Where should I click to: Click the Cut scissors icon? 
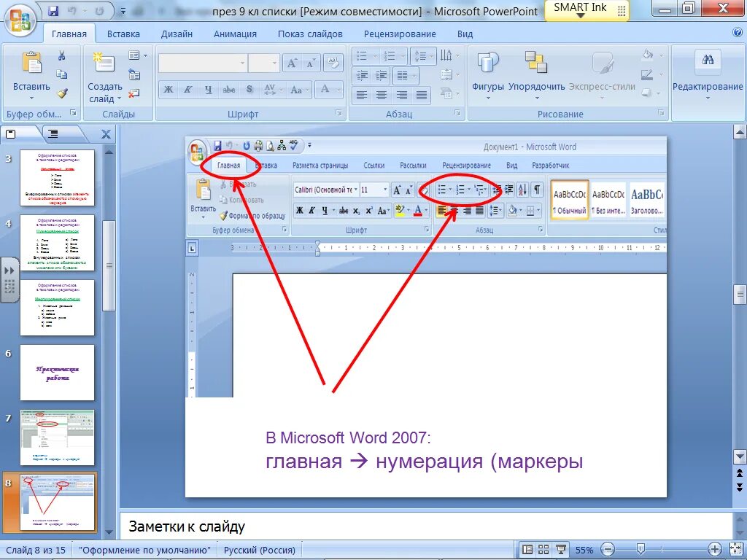pos(61,55)
